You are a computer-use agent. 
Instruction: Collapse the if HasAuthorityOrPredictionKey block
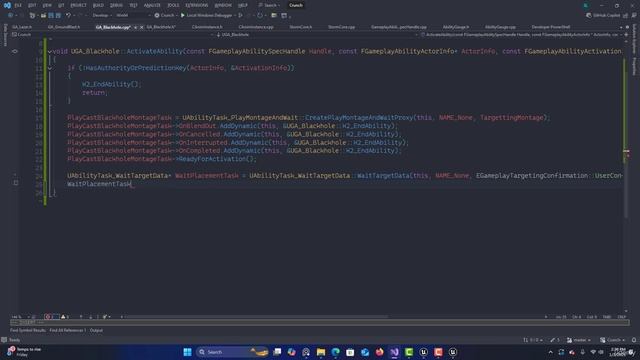coord(50,68)
